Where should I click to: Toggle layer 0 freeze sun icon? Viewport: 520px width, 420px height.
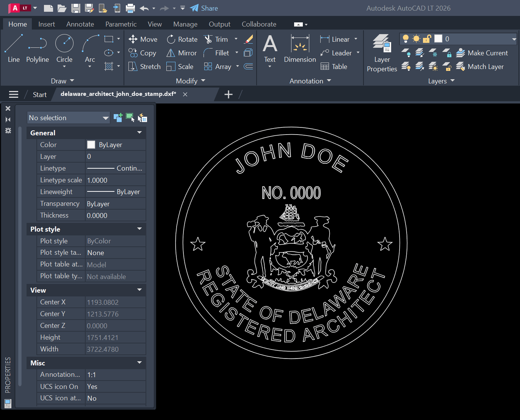point(416,39)
